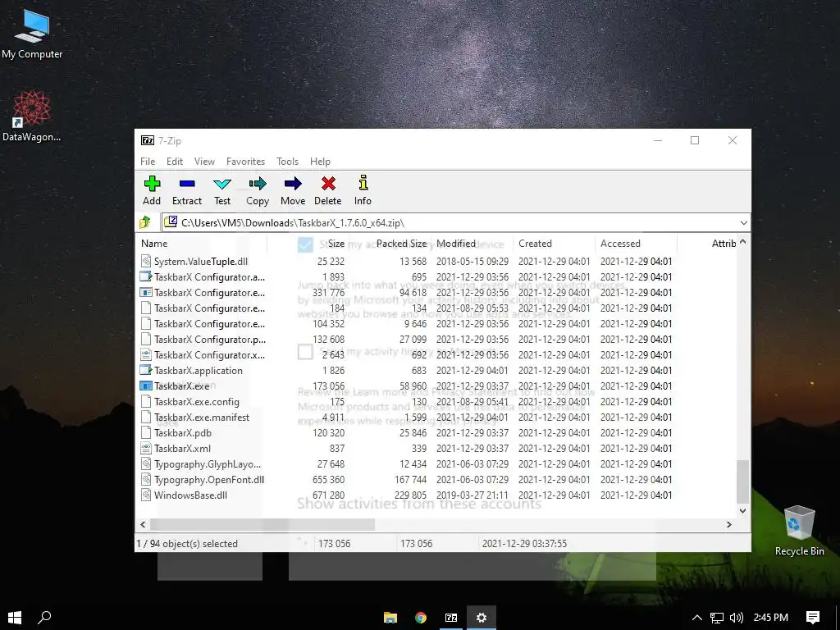Click the 2018-05-15 09:29 modified date
The height and width of the screenshot is (630, 840).
coord(472,261)
